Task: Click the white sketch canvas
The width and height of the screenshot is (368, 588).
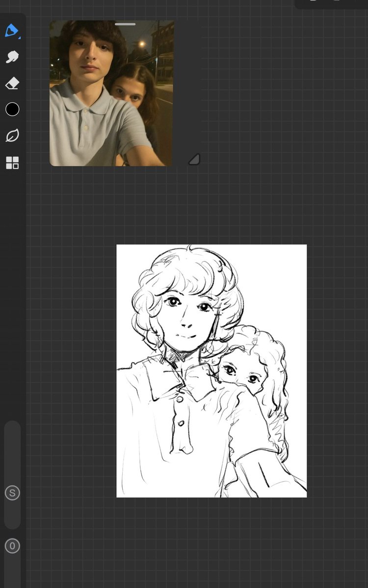Action: pyautogui.click(x=211, y=371)
